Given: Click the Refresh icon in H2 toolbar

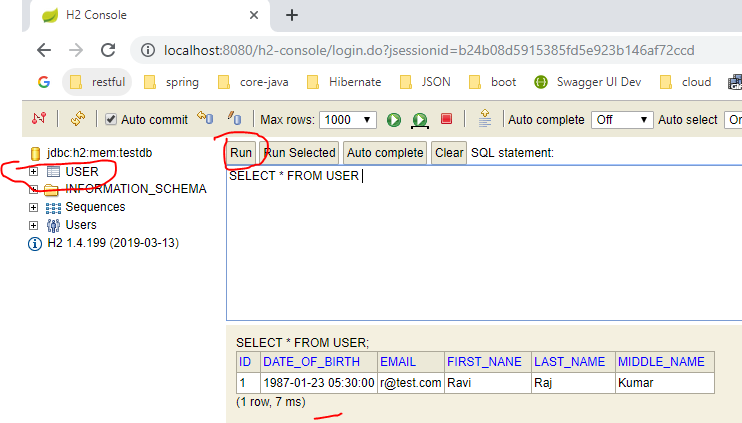Looking at the screenshot, I should tap(78, 119).
